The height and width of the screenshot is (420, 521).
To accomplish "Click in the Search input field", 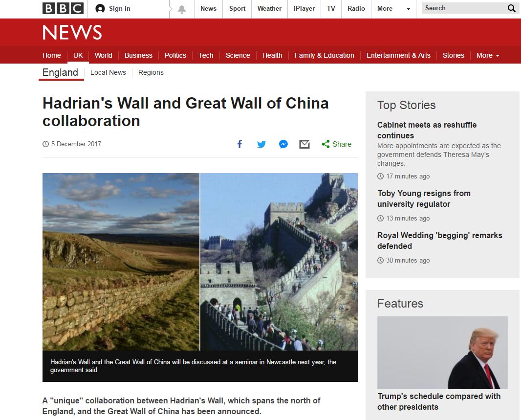I will coord(463,8).
